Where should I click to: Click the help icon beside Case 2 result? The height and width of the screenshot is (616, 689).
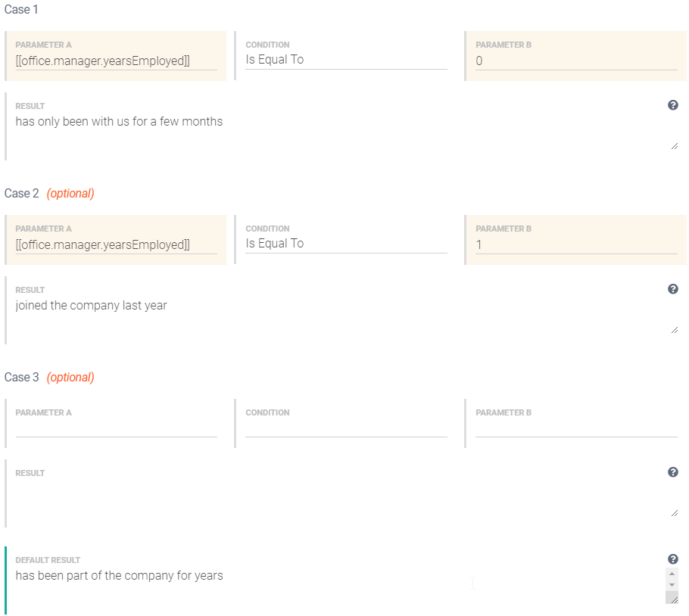(672, 288)
